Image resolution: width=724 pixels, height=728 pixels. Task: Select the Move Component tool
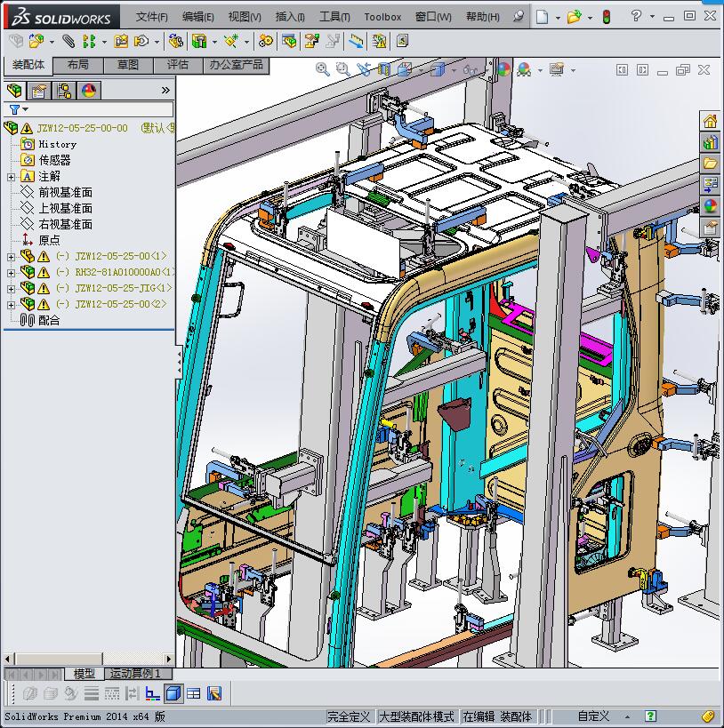[141, 41]
